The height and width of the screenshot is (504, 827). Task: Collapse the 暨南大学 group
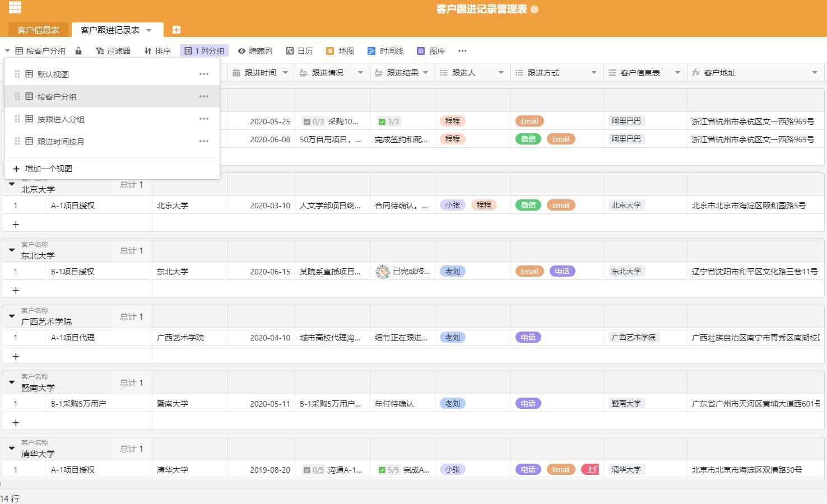(x=12, y=382)
